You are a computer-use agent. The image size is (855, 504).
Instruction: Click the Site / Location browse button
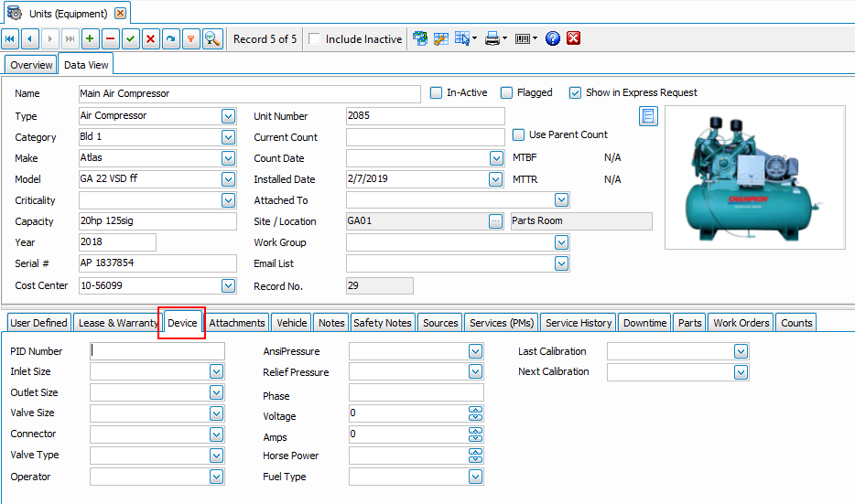click(x=495, y=221)
